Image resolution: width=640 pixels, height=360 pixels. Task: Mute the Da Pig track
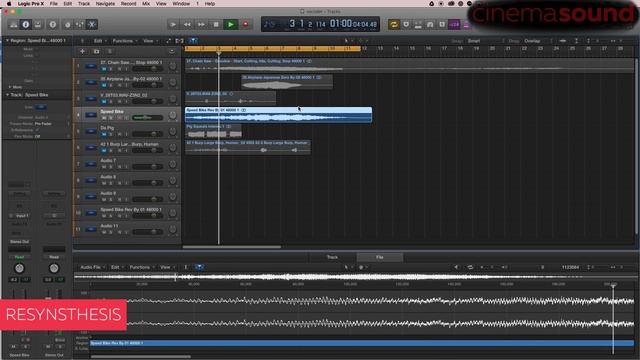[x=104, y=134]
